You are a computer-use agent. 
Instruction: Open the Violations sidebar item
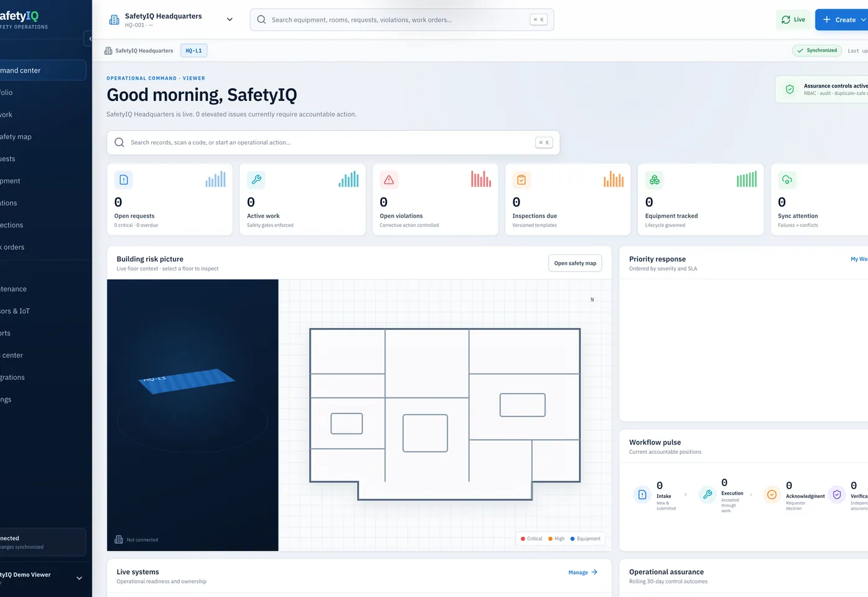(43, 203)
